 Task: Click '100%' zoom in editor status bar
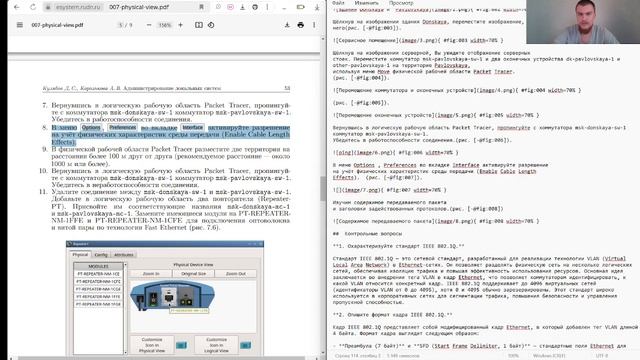pos(513,356)
